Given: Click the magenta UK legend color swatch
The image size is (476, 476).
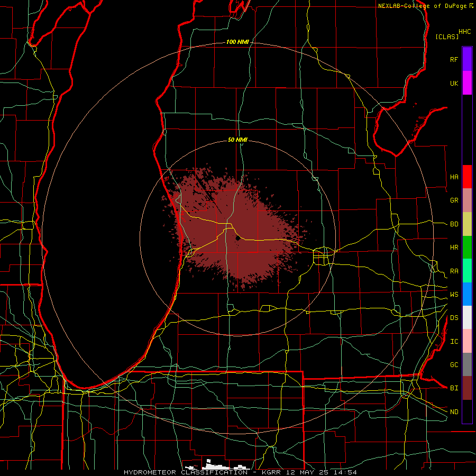Looking at the screenshot, I should pos(467,83).
